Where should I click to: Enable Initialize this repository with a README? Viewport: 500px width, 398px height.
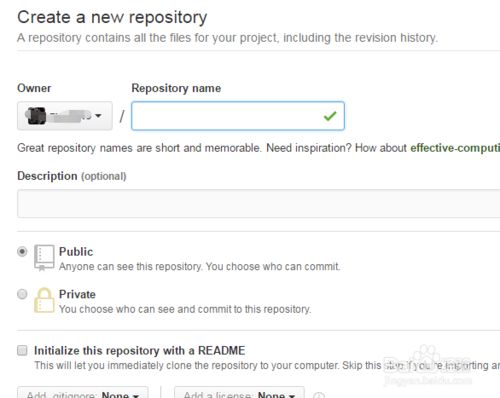(22, 350)
